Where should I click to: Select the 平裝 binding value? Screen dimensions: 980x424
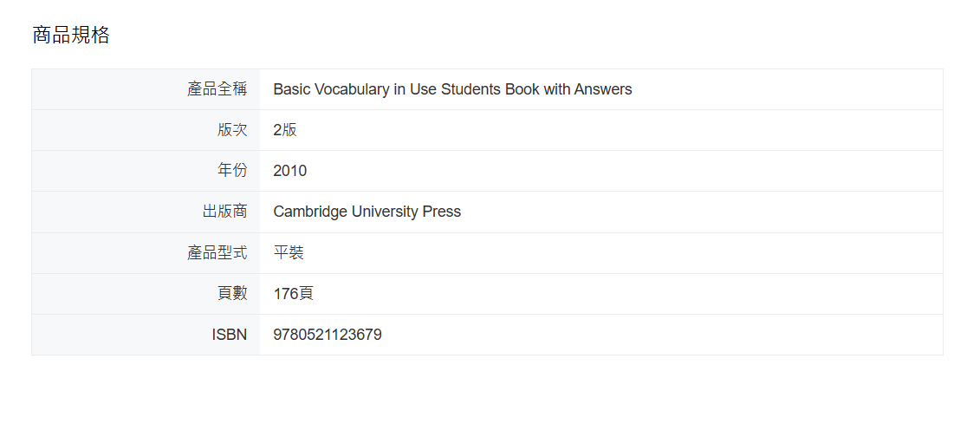click(289, 252)
